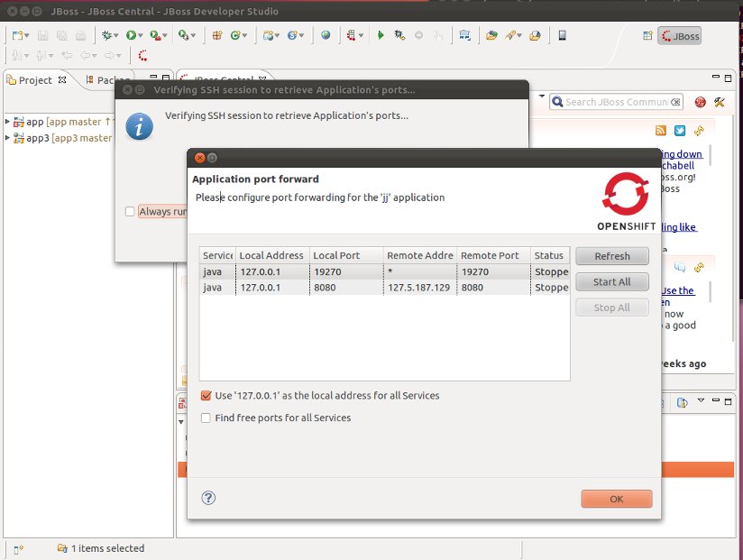
Task: Click the phone BrowserSim icon
Action: click(562, 35)
